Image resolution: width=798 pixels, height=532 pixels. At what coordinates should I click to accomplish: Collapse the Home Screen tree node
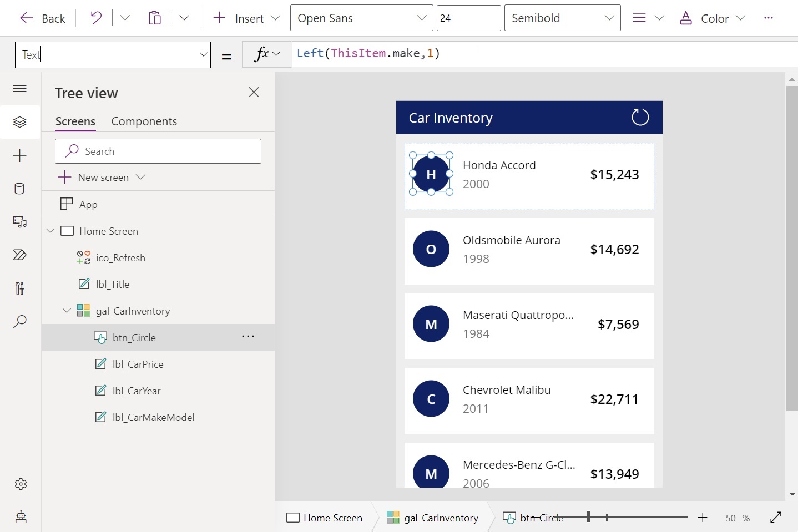[50, 231]
